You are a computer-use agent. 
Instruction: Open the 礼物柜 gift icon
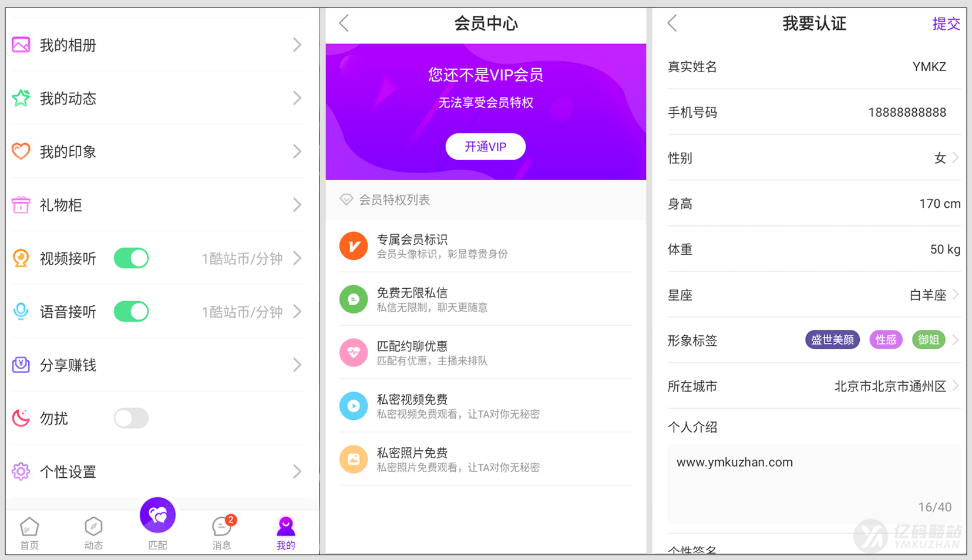(21, 205)
